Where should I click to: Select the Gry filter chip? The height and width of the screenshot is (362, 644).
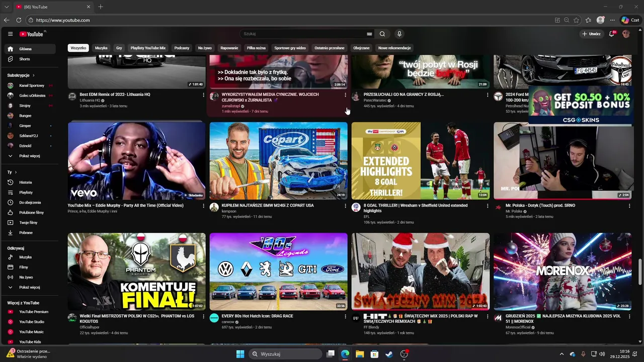click(119, 48)
